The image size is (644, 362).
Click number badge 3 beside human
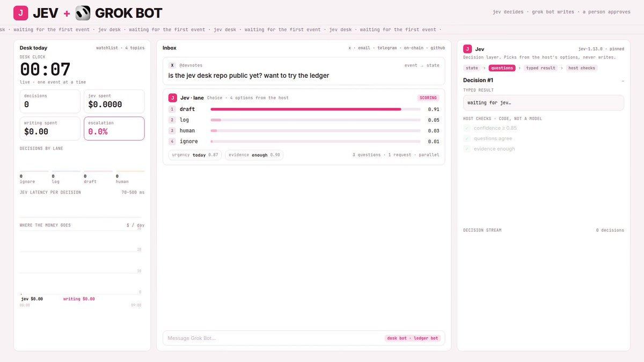(172, 131)
